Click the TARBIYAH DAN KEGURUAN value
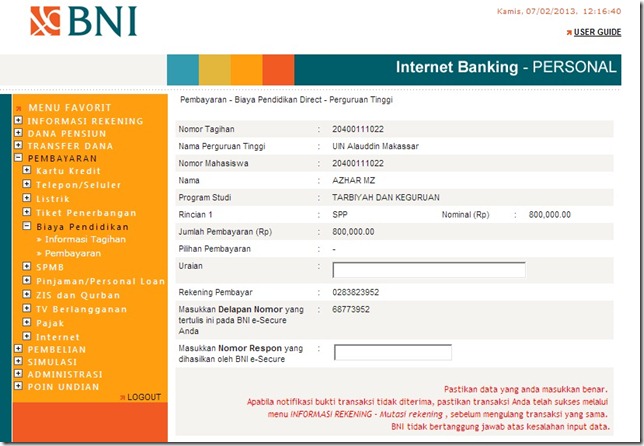 [386, 198]
